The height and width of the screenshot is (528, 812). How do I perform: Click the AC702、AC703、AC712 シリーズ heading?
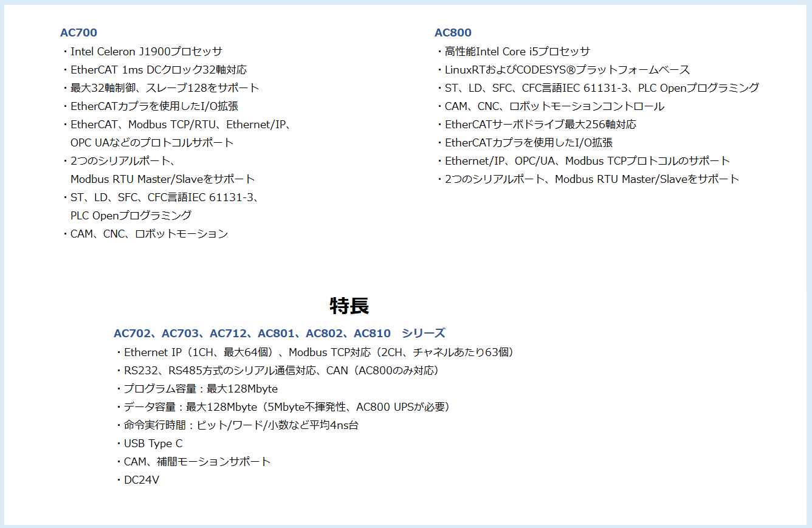[x=279, y=333]
